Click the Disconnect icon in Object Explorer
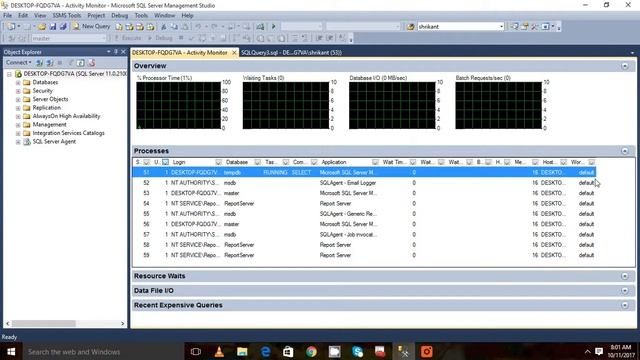The width and height of the screenshot is (640, 360). click(x=50, y=62)
